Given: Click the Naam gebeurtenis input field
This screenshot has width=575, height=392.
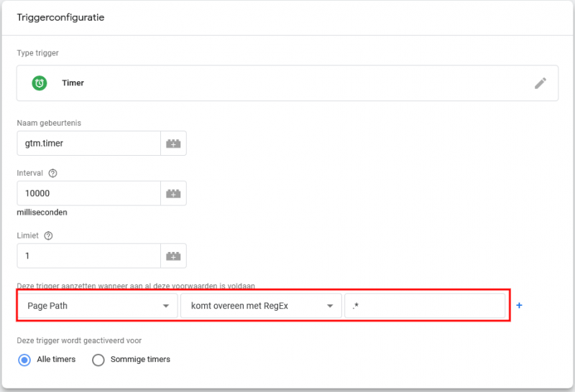Looking at the screenshot, I should (x=88, y=144).
